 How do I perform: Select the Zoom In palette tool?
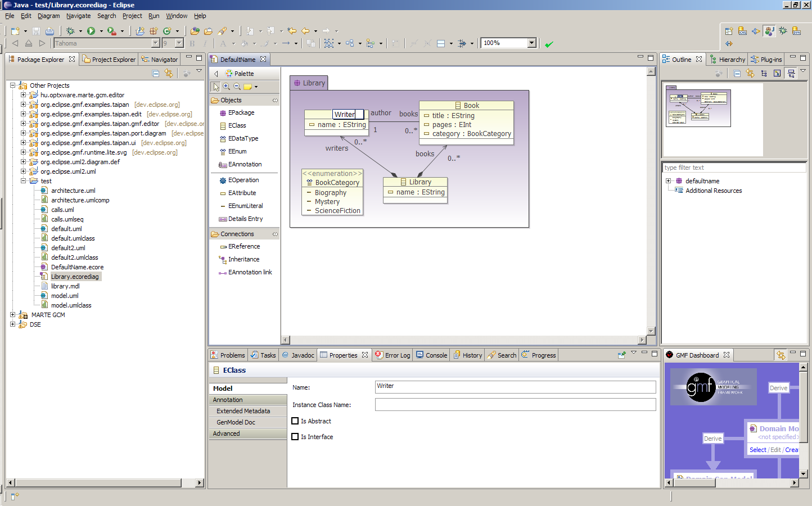(227, 87)
